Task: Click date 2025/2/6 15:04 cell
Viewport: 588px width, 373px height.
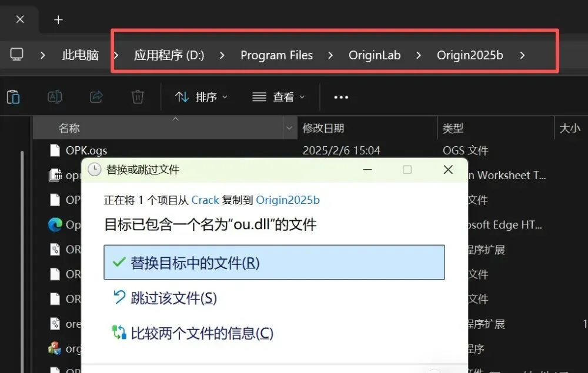Action: pyautogui.click(x=341, y=150)
